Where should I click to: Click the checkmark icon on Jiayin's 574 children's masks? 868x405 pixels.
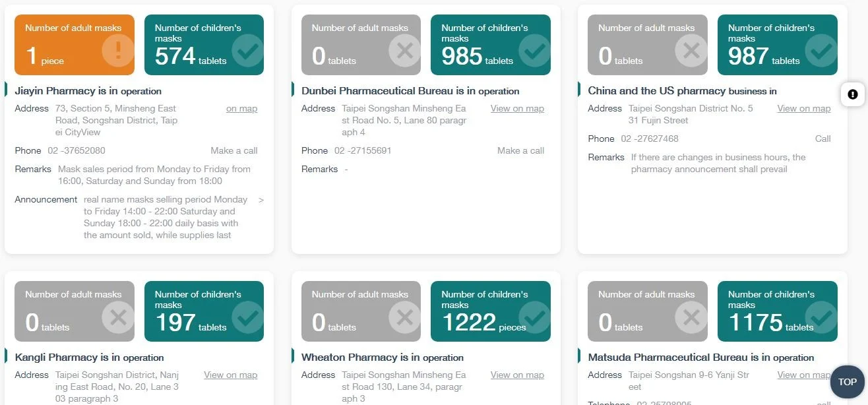coord(248,51)
